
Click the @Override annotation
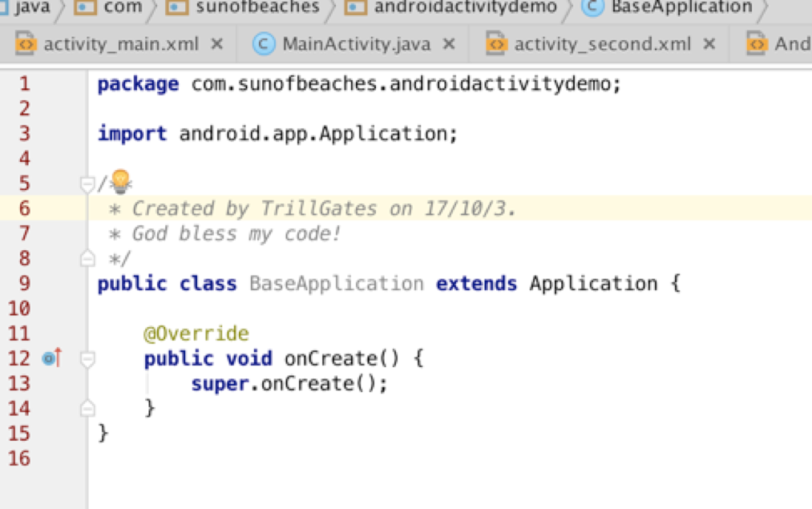(196, 333)
